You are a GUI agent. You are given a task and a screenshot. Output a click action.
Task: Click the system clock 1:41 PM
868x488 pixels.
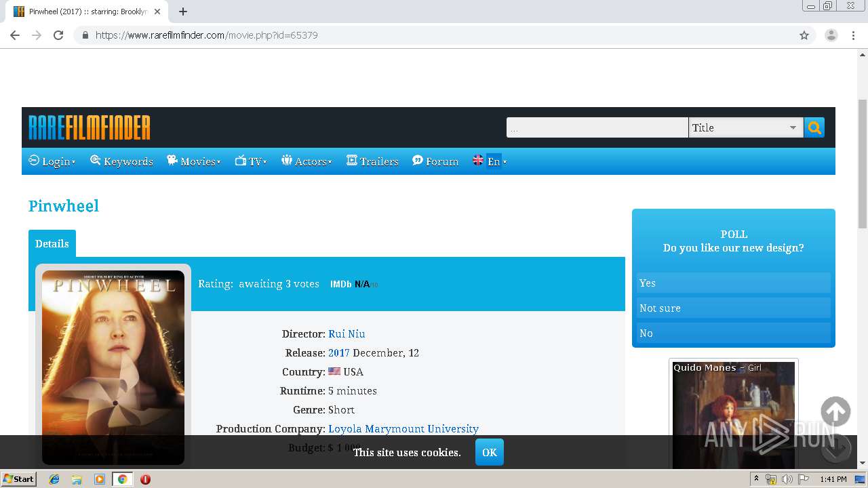pyautogui.click(x=833, y=479)
